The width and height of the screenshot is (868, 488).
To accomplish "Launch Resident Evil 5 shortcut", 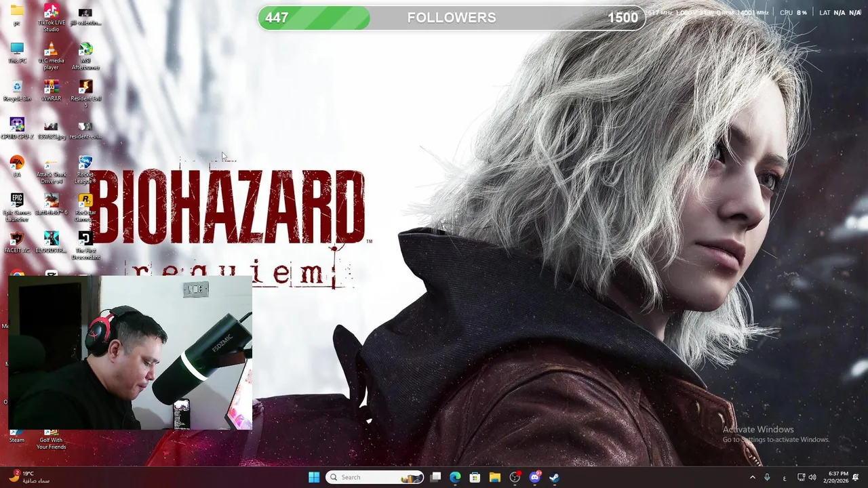I will (x=85, y=94).
